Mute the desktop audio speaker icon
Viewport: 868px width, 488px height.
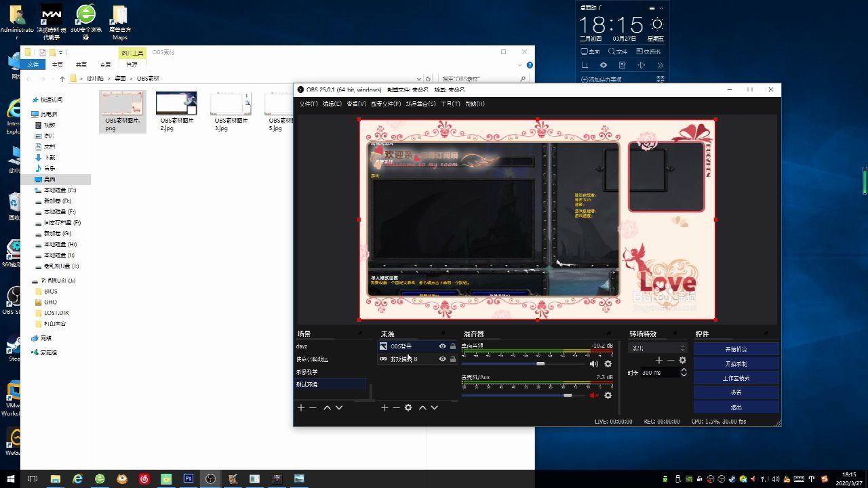pos(594,364)
